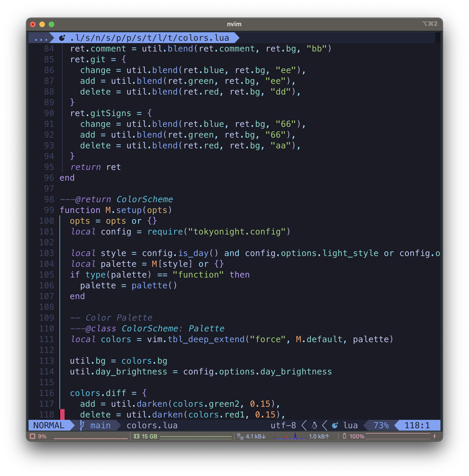The width and height of the screenshot is (469, 476).
Task: Click the ⌥⌘2 shortcut label in title bar
Action: click(430, 24)
